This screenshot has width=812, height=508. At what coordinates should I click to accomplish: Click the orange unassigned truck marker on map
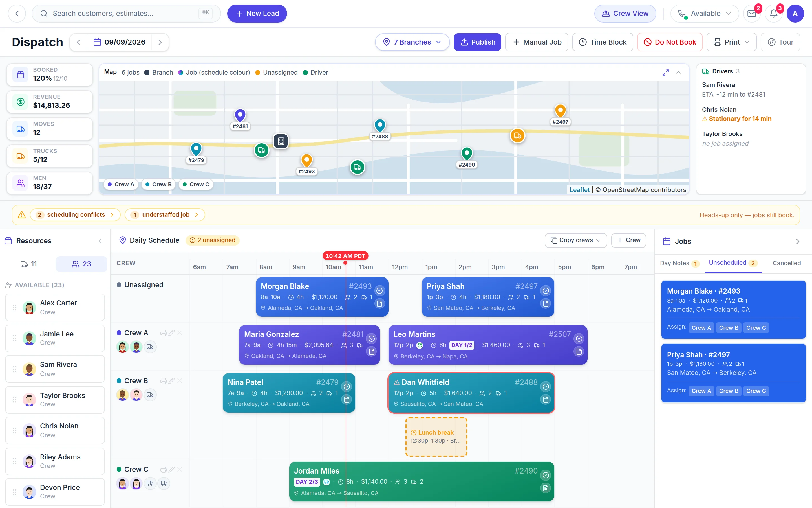pos(517,135)
